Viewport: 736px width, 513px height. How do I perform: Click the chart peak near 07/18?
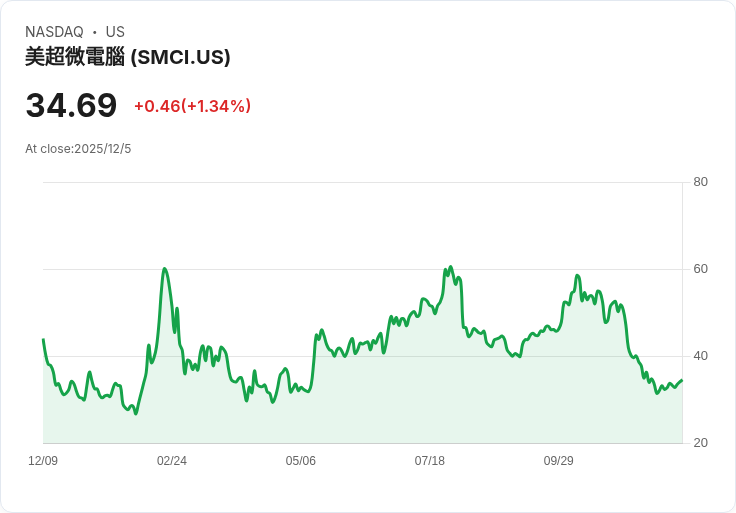(451, 267)
